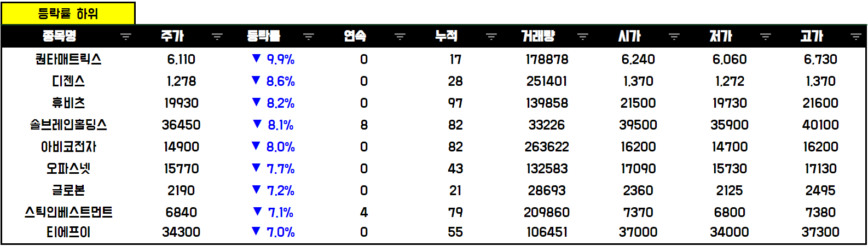Image resolution: width=868 pixels, height=246 pixels.
Task: Select the yellow 등락률 하위 title tab
Action: tap(68, 14)
